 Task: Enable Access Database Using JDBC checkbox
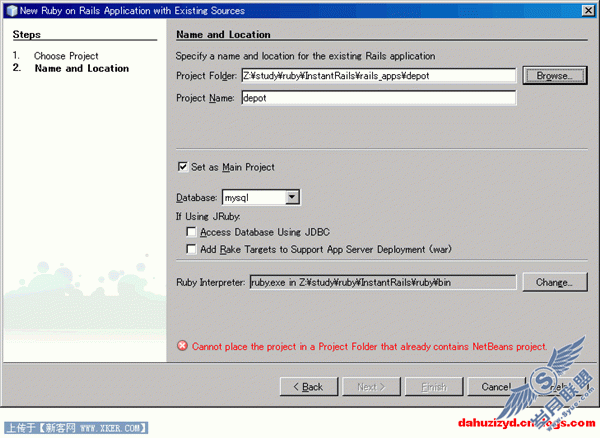coord(191,232)
